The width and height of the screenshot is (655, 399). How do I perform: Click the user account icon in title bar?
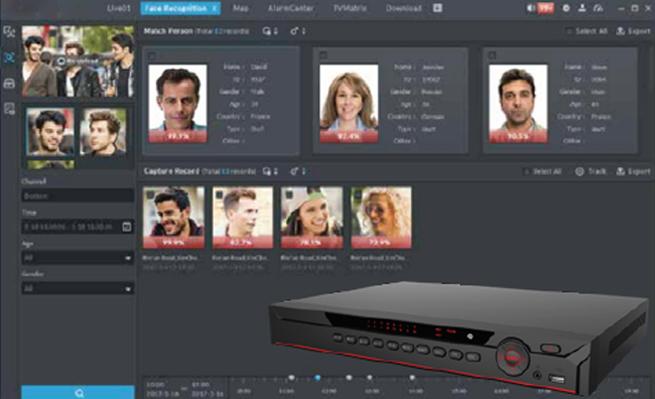pyautogui.click(x=582, y=8)
